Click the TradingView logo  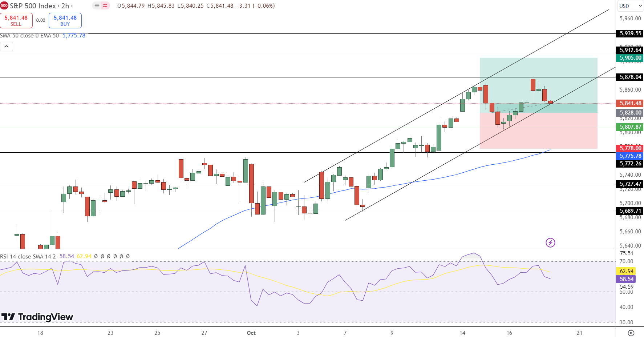click(37, 317)
